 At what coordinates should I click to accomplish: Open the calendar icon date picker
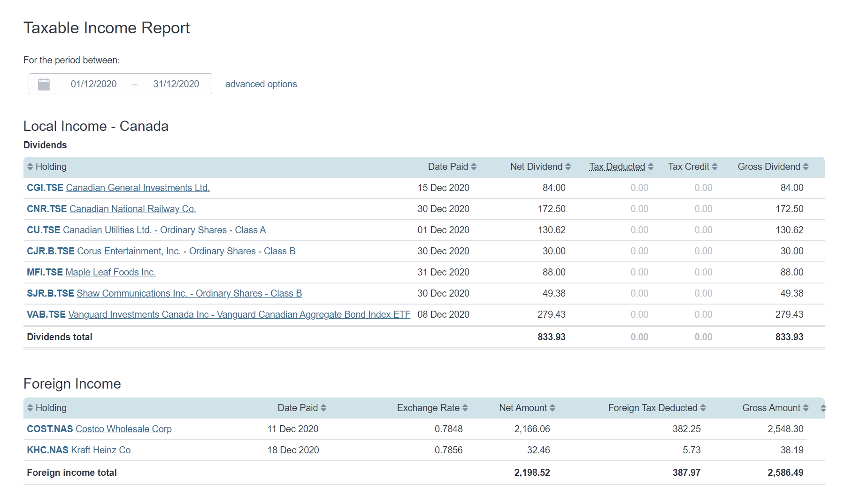[44, 84]
